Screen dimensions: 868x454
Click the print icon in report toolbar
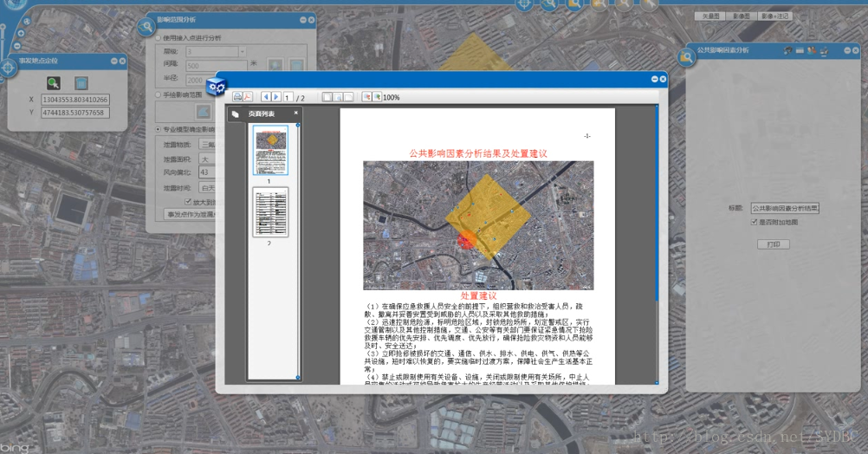(x=237, y=97)
